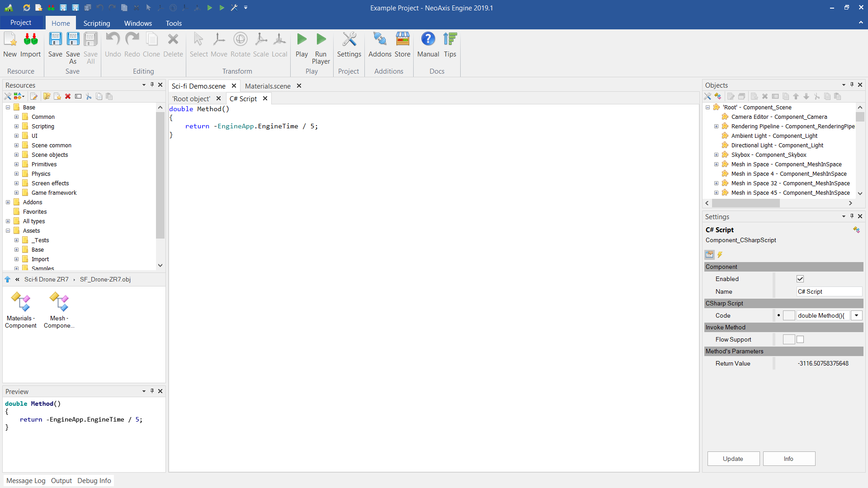Open the Manual from the Docs group
The image size is (868, 488).
click(x=428, y=45)
